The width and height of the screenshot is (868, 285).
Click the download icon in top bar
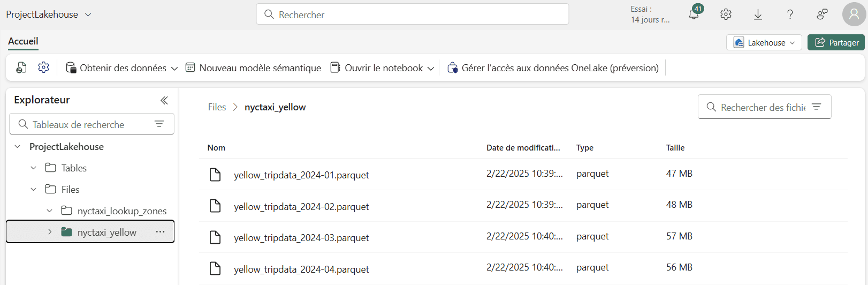pyautogui.click(x=758, y=14)
